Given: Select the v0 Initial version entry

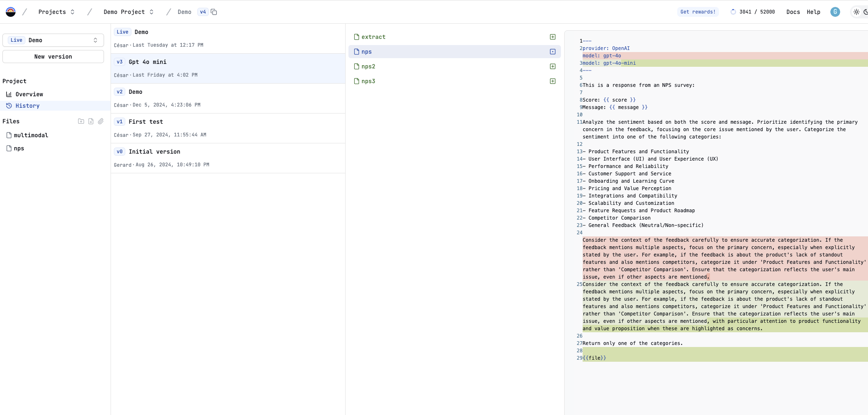Looking at the screenshot, I should click(228, 158).
